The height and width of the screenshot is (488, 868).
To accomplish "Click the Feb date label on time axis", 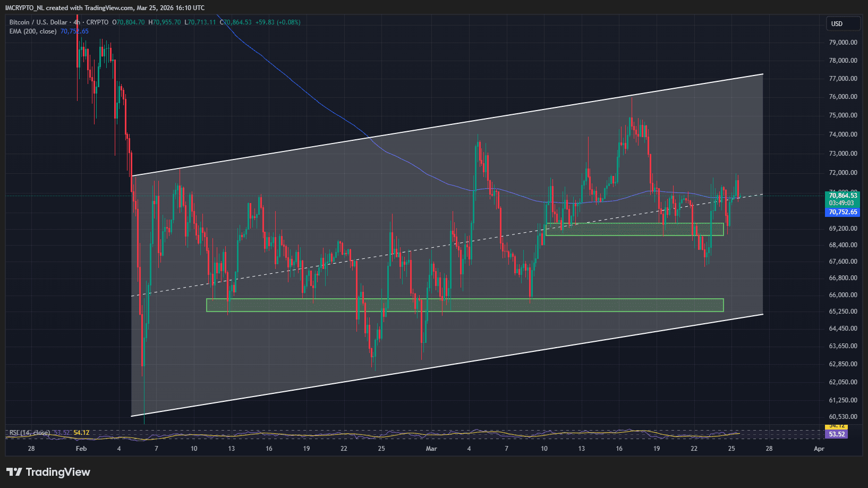I will tap(81, 449).
